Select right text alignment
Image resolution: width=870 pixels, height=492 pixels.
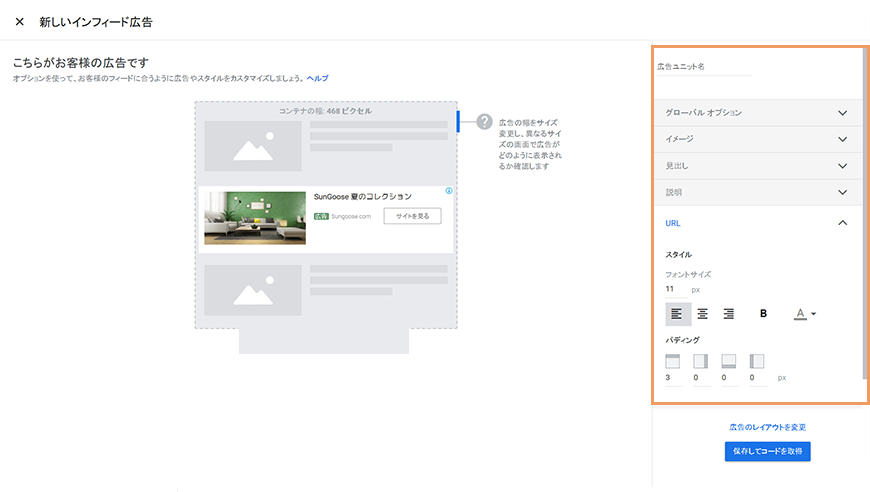pyautogui.click(x=729, y=314)
